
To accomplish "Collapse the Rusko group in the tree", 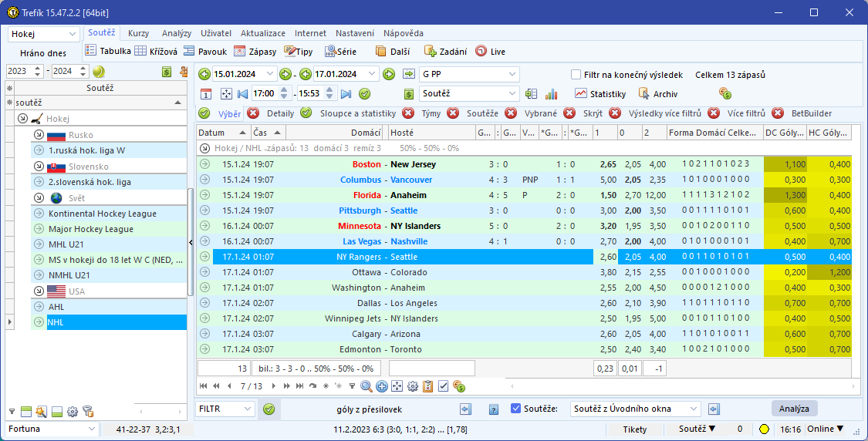I will [x=39, y=134].
